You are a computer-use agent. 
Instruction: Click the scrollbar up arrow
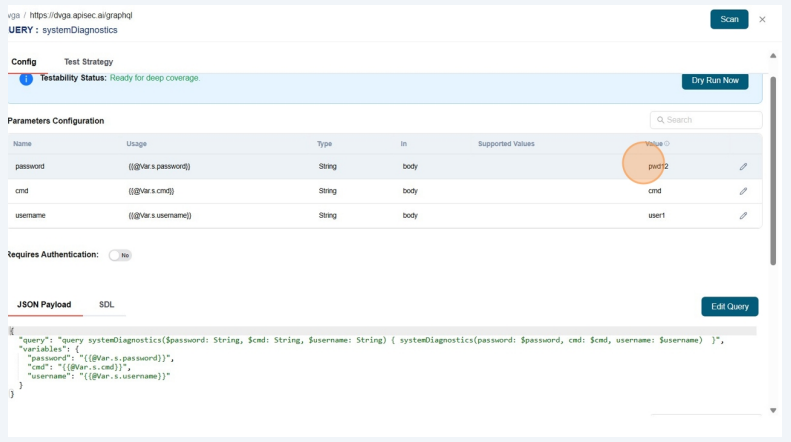click(772, 56)
